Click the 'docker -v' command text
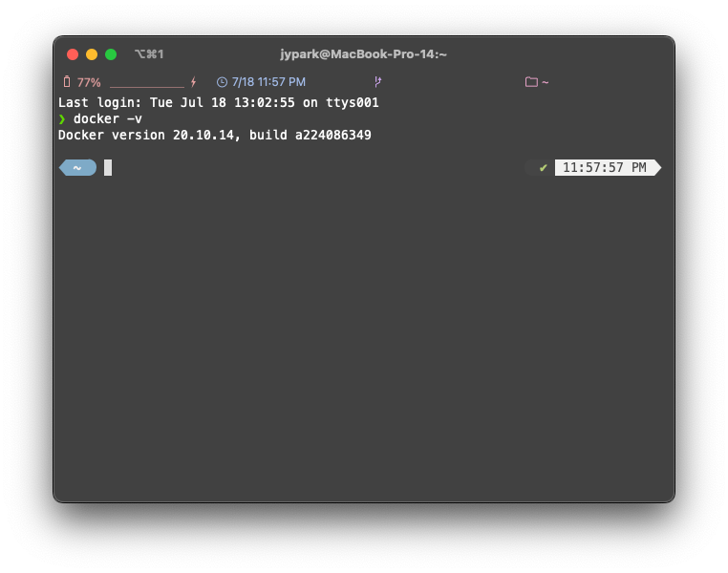Screen dimensions: 728x573 (108, 118)
